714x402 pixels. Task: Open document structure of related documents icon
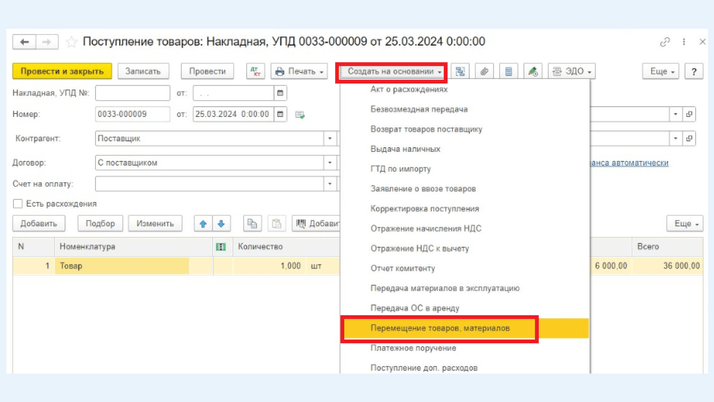[x=460, y=71]
